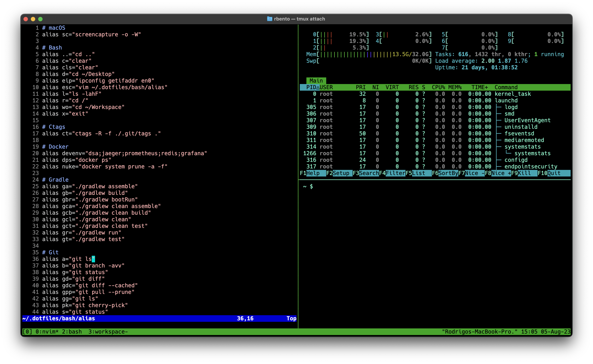Click the Uptime value in htop

[x=490, y=68]
